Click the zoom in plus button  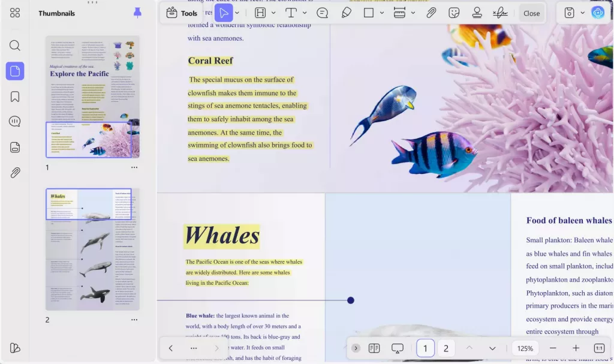576,348
